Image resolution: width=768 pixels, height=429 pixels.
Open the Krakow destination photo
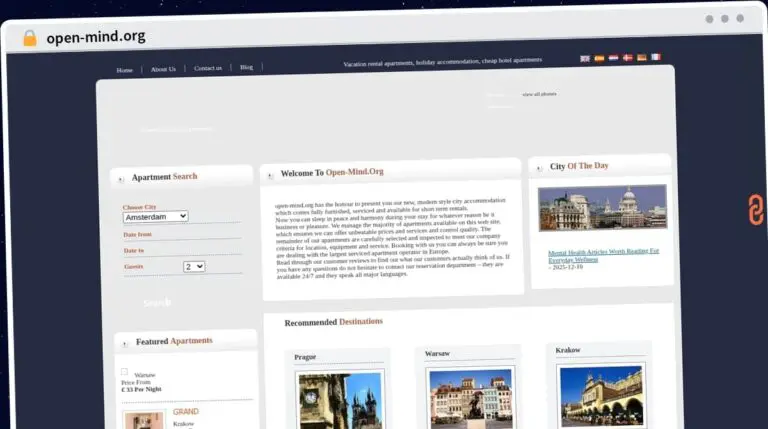coord(601,395)
